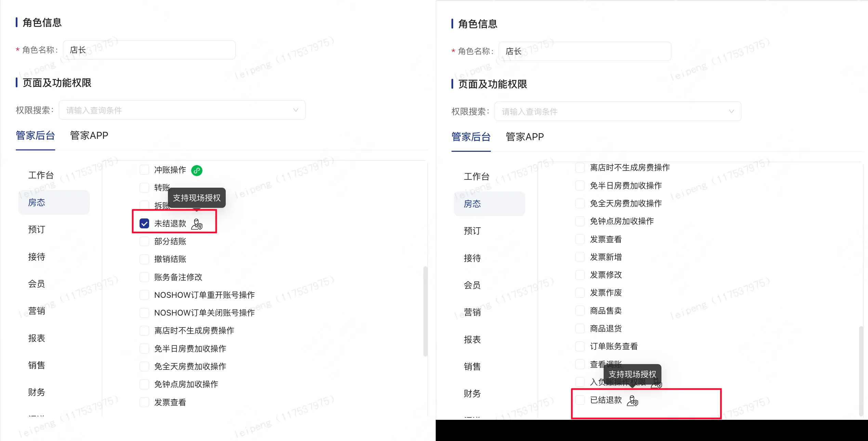Click 角色名称 input field in left panel
This screenshot has height=441, width=868.
(x=149, y=50)
